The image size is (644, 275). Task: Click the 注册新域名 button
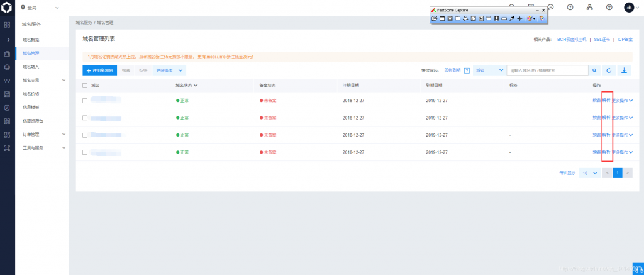(99, 70)
